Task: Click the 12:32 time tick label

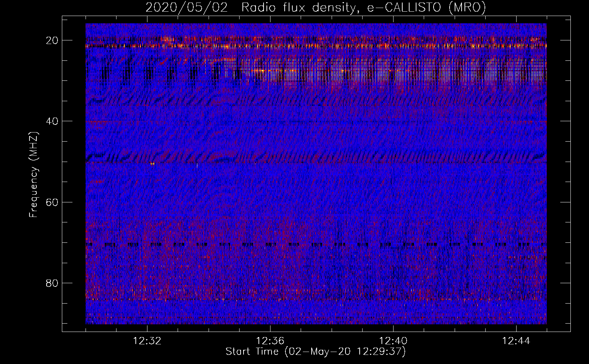Action: click(147, 341)
